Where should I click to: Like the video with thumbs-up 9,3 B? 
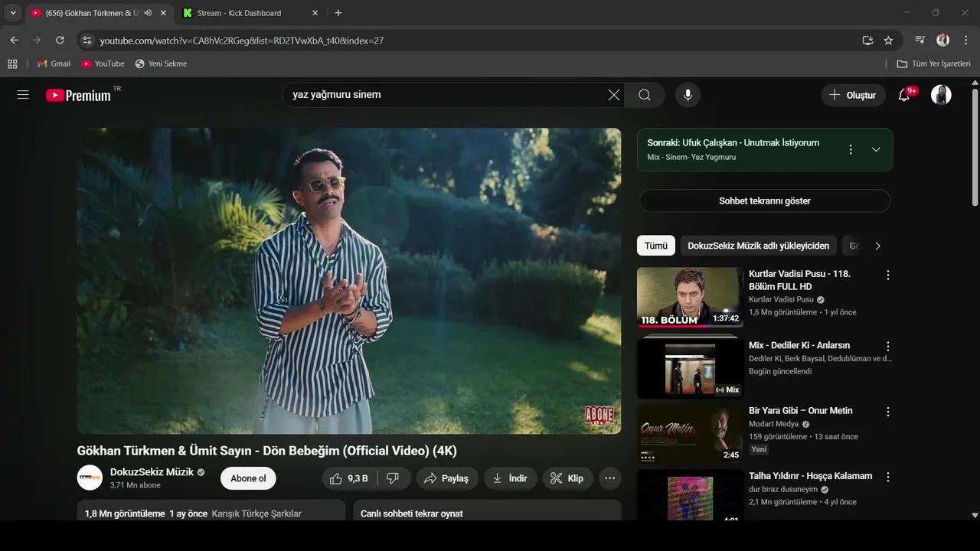(348, 478)
